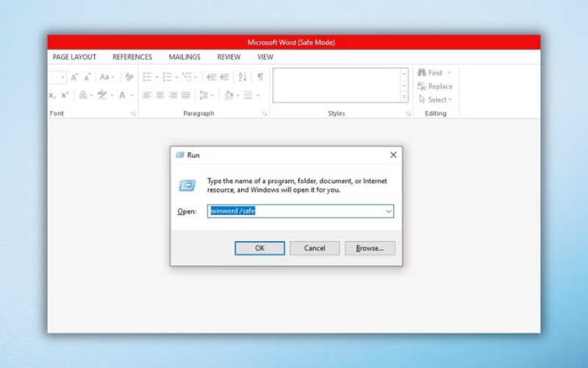Expand the Highlight Color dropdown arrow

point(112,96)
